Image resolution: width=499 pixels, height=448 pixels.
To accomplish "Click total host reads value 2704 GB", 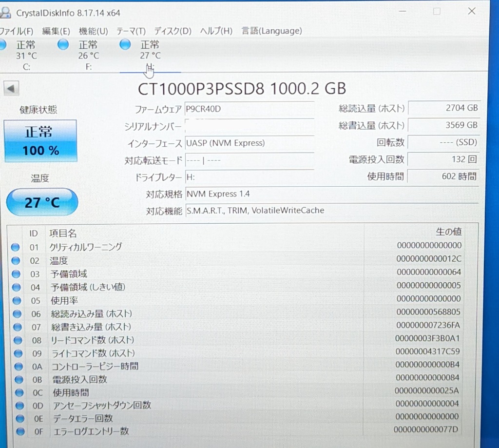I will (x=443, y=108).
